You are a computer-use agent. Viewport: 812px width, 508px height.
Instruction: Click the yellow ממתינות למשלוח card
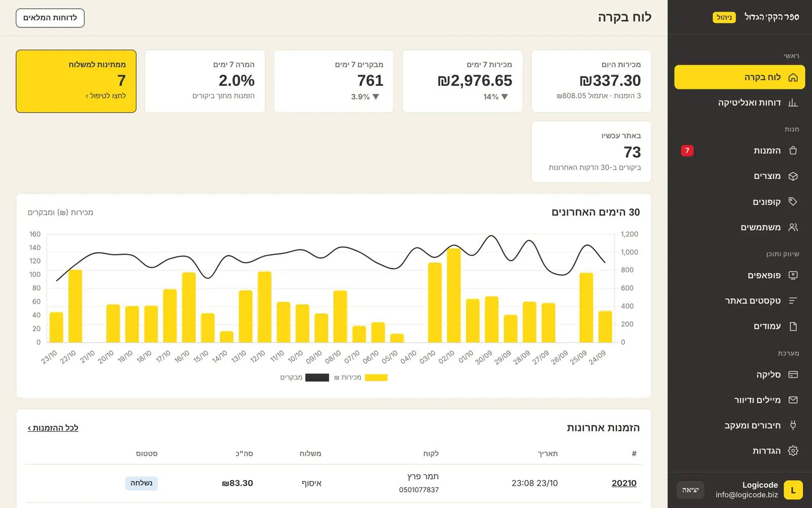pyautogui.click(x=76, y=81)
